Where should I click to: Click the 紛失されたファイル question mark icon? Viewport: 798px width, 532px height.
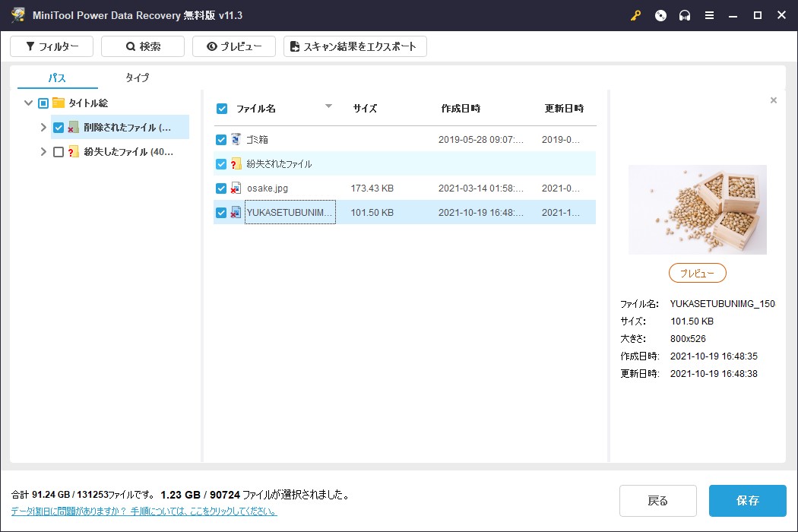pos(236,164)
